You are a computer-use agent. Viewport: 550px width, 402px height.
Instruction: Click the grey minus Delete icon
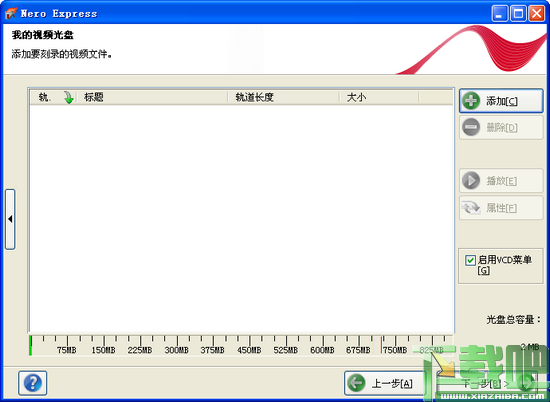pos(471,127)
